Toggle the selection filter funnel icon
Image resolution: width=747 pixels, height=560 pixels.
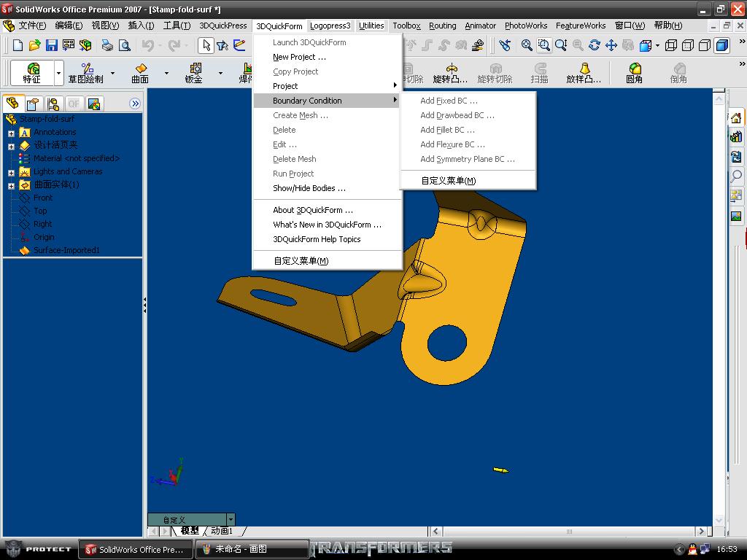coord(222,45)
